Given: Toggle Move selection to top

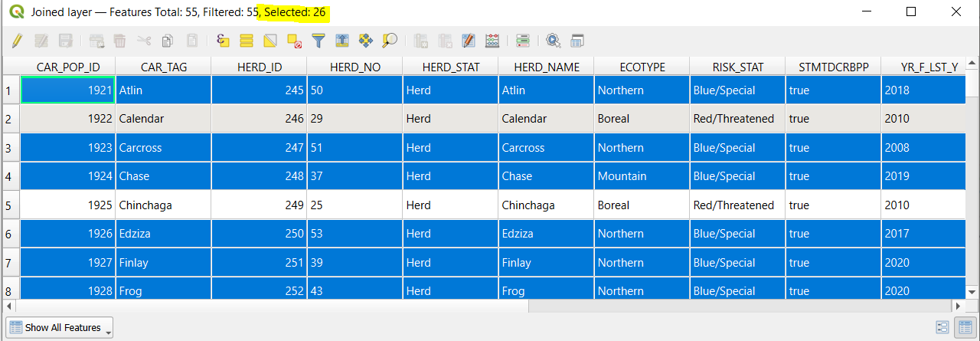Looking at the screenshot, I should click(x=342, y=41).
